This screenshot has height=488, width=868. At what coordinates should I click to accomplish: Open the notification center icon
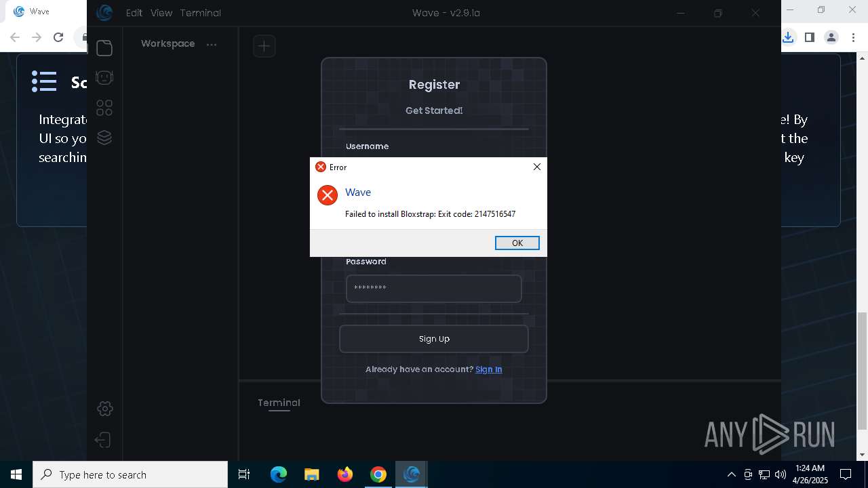(x=846, y=474)
